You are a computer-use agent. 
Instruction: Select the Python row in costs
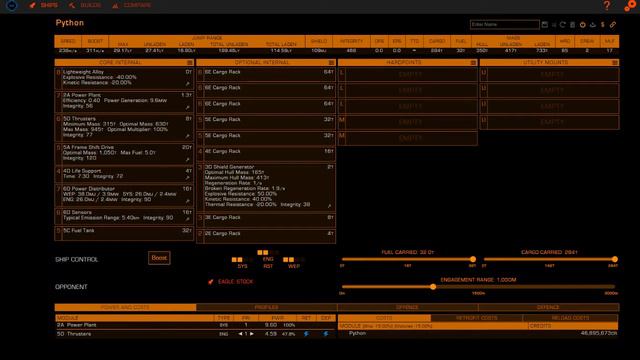click(x=478, y=333)
